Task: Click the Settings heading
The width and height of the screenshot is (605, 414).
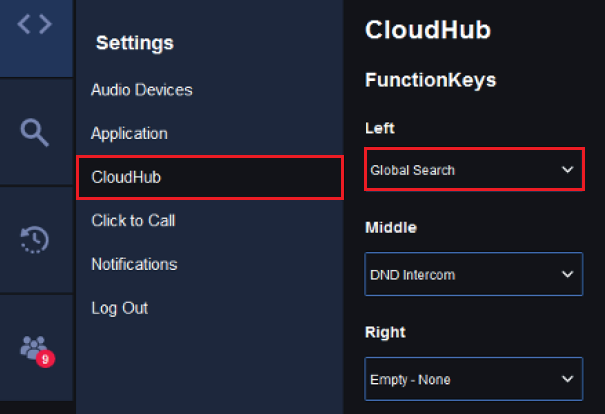Action: 135,43
